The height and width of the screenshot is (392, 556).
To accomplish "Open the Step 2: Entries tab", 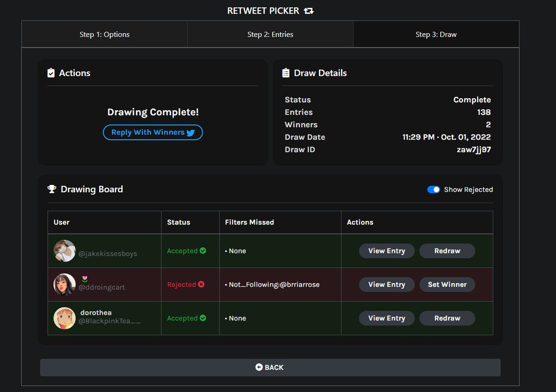I will [x=270, y=34].
